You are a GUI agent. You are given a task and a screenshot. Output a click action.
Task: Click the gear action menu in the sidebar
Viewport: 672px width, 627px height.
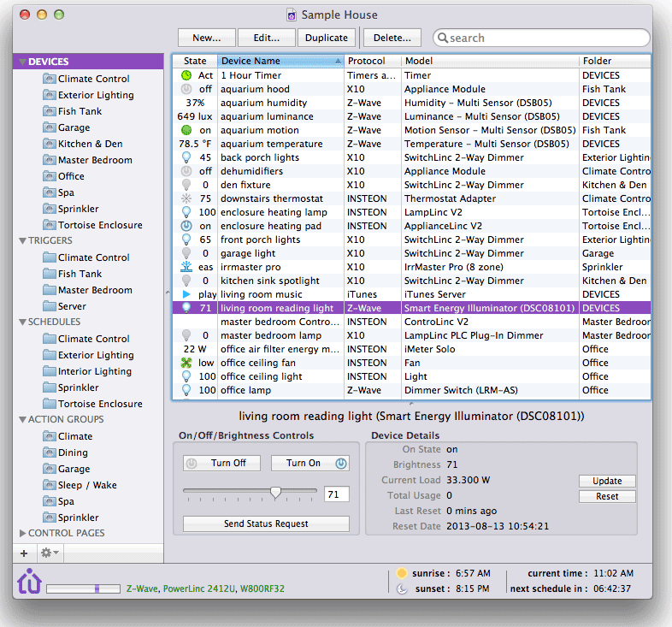pyautogui.click(x=50, y=553)
